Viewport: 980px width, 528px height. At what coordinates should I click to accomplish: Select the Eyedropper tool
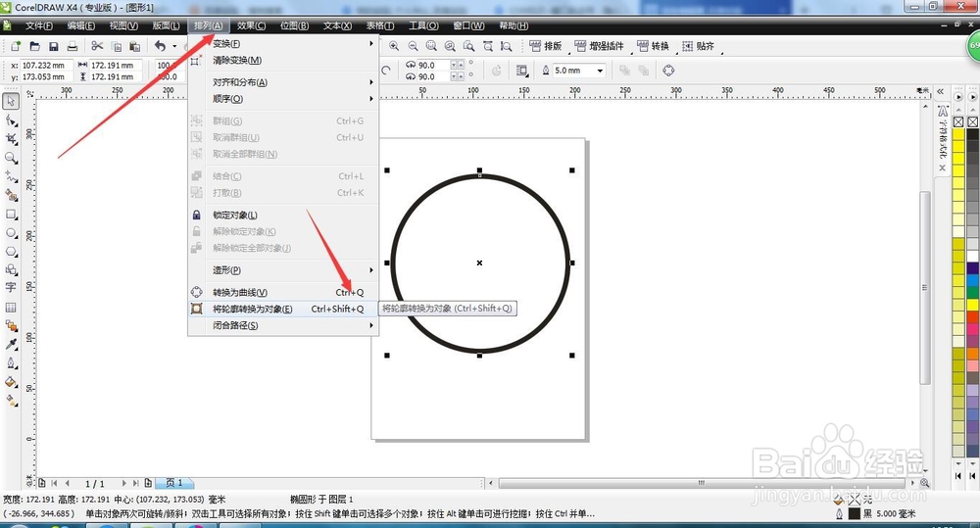pos(11,344)
